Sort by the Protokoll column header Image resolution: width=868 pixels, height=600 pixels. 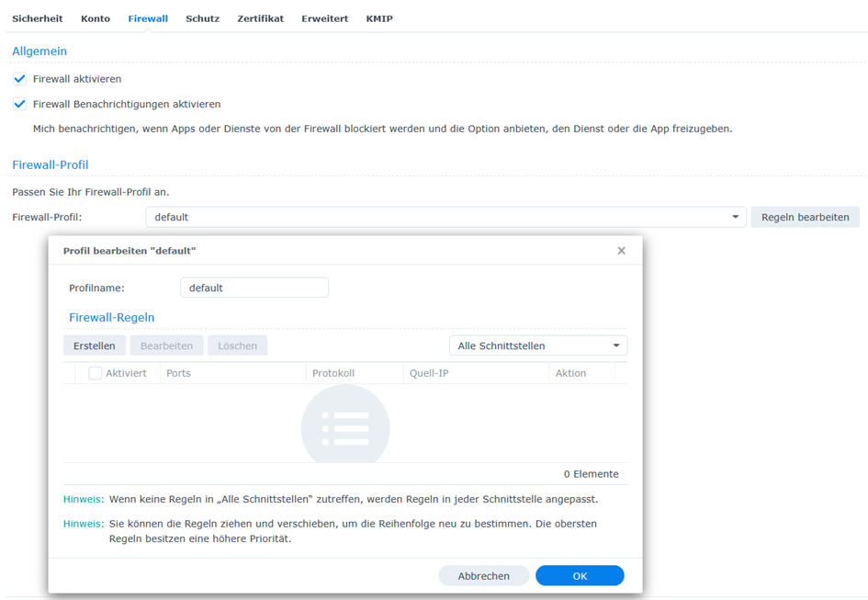click(x=355, y=373)
